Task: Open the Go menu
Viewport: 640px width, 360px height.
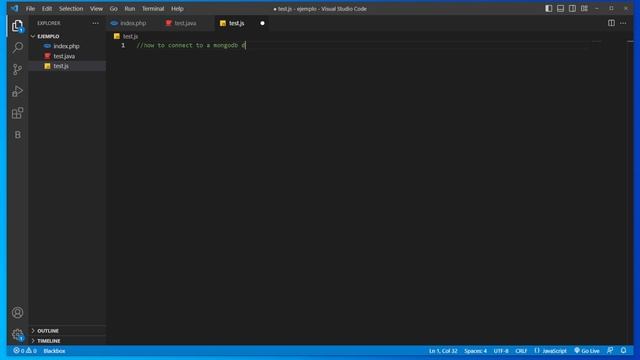Action: point(113,9)
